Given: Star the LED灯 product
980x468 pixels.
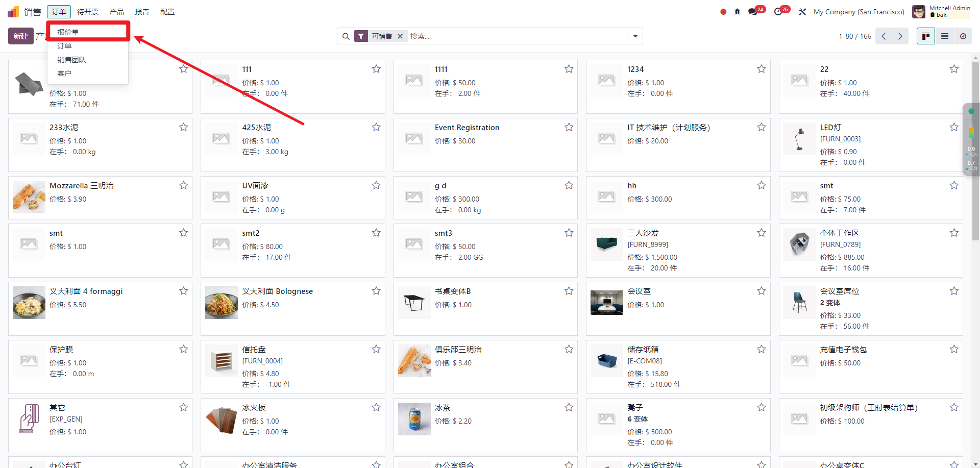Looking at the screenshot, I should click(954, 127).
